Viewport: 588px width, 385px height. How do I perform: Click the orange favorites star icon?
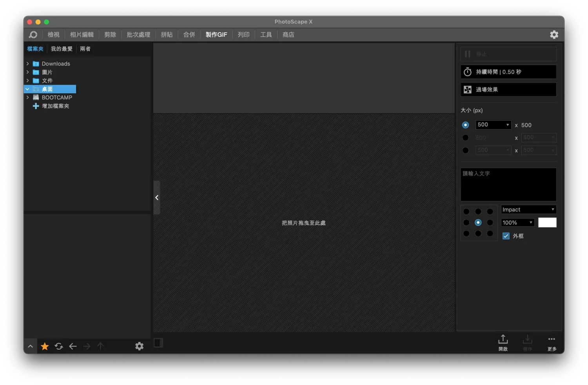45,346
